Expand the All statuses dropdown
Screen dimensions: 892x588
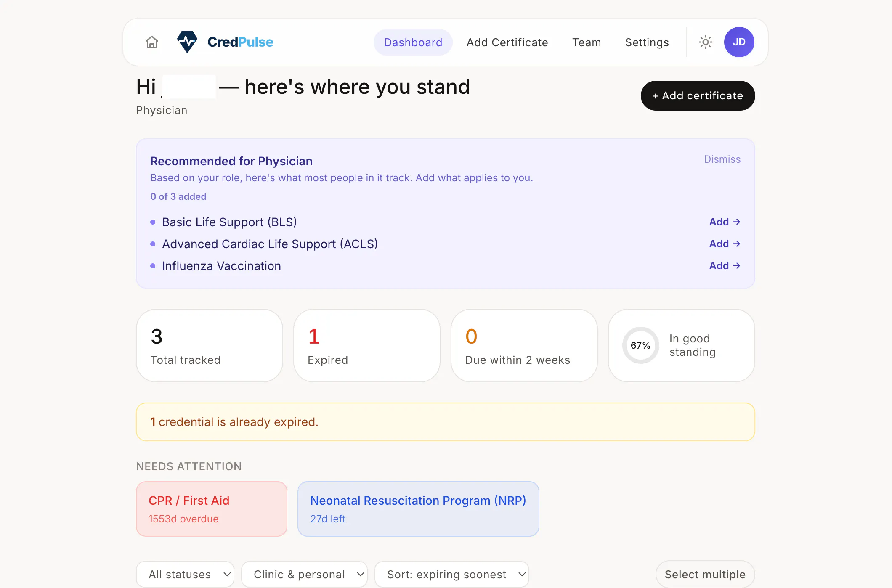click(185, 575)
